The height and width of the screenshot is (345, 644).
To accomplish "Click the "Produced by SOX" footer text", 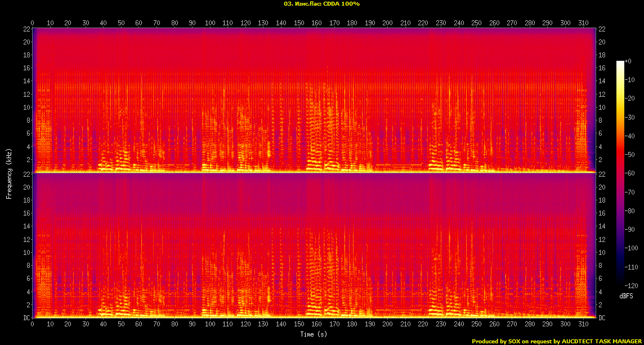I will pyautogui.click(x=498, y=341).
